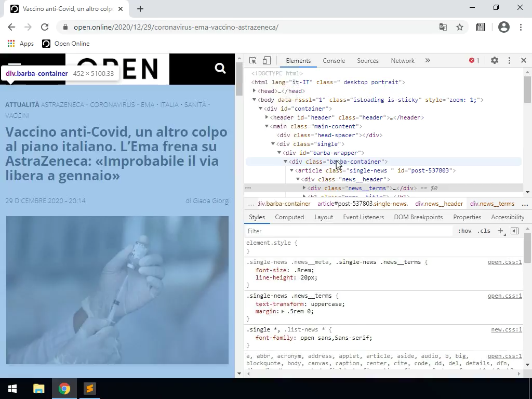
Task: Click the ASTRAZENECA tag link
Action: tap(62, 104)
